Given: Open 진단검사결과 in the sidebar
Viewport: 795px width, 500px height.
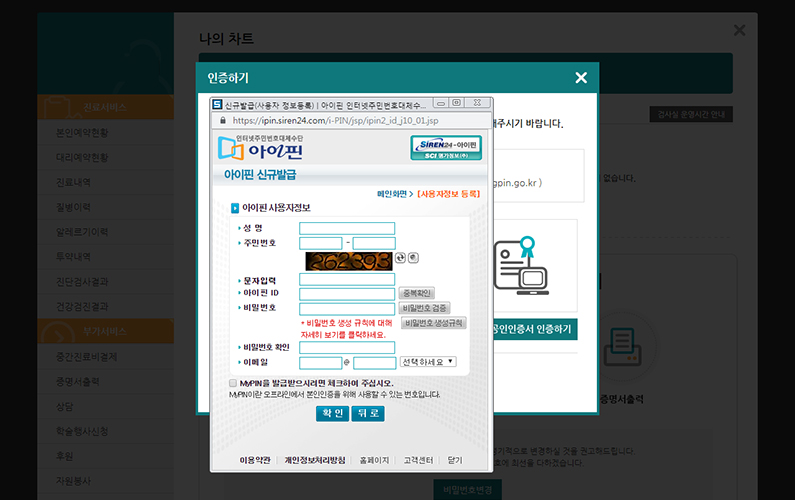Looking at the screenshot, I should click(105, 281).
